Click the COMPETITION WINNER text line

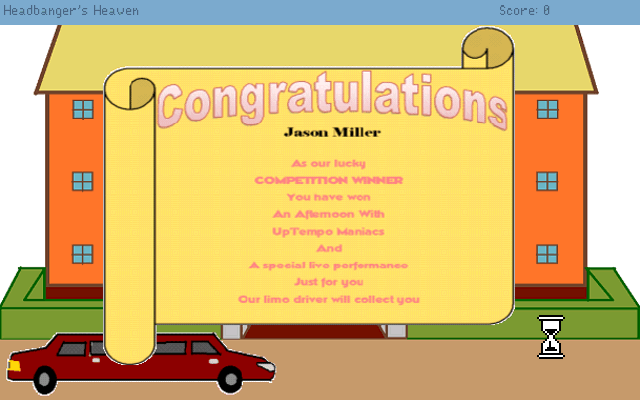pyautogui.click(x=329, y=180)
